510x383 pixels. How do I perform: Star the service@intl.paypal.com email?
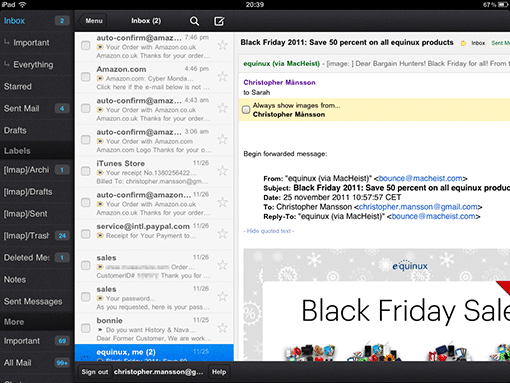click(x=222, y=234)
